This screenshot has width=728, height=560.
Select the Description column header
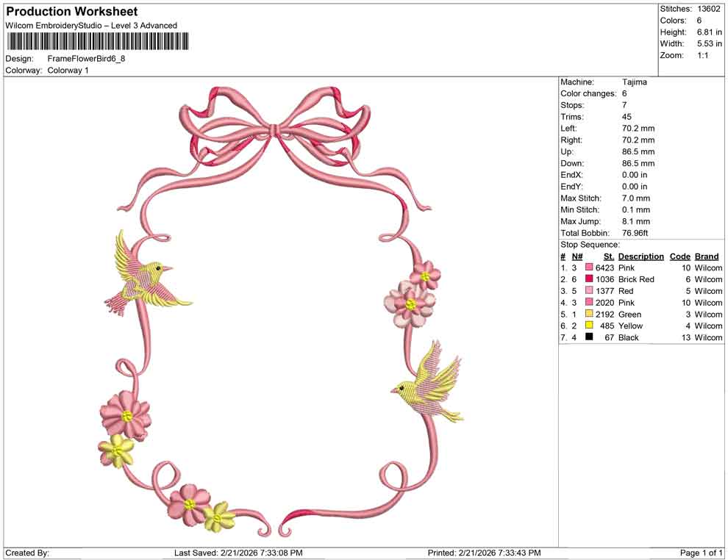[640, 256]
